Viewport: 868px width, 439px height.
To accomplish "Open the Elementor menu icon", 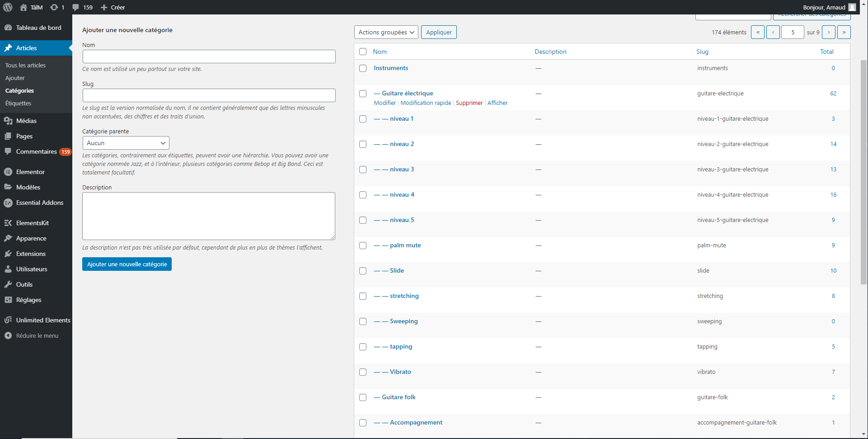I will [8, 172].
